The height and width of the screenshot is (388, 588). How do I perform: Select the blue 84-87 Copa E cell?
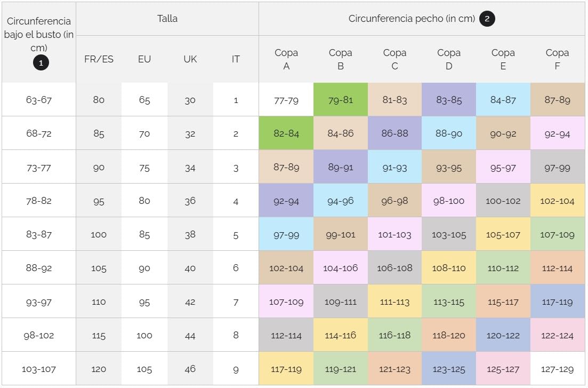coord(503,100)
